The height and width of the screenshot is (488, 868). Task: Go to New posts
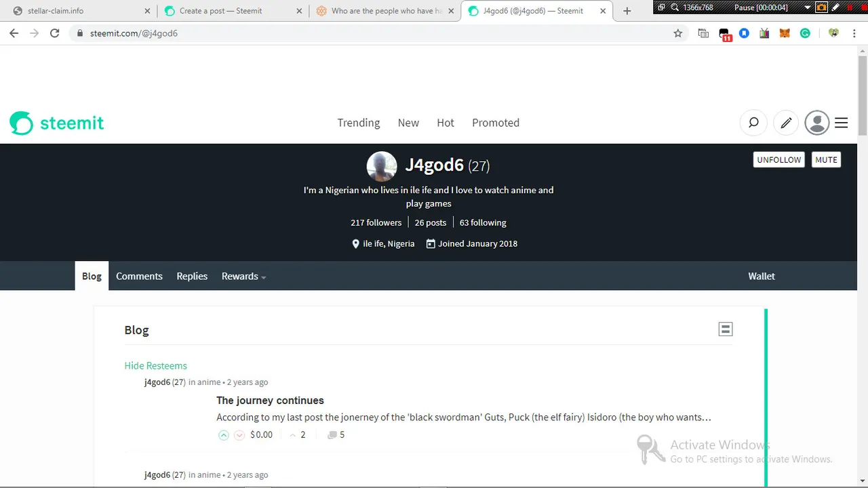point(408,123)
